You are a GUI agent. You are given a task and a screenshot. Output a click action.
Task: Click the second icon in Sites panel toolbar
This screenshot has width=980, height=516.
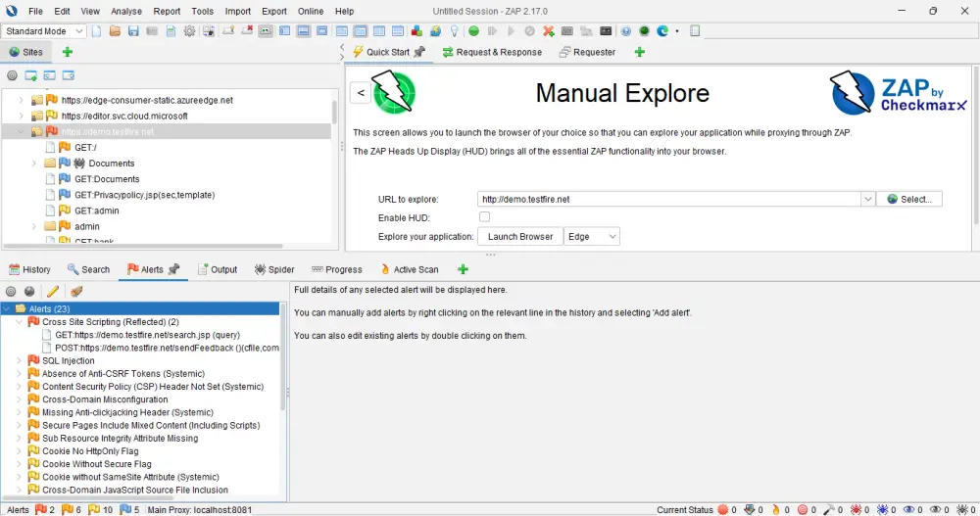pos(30,75)
